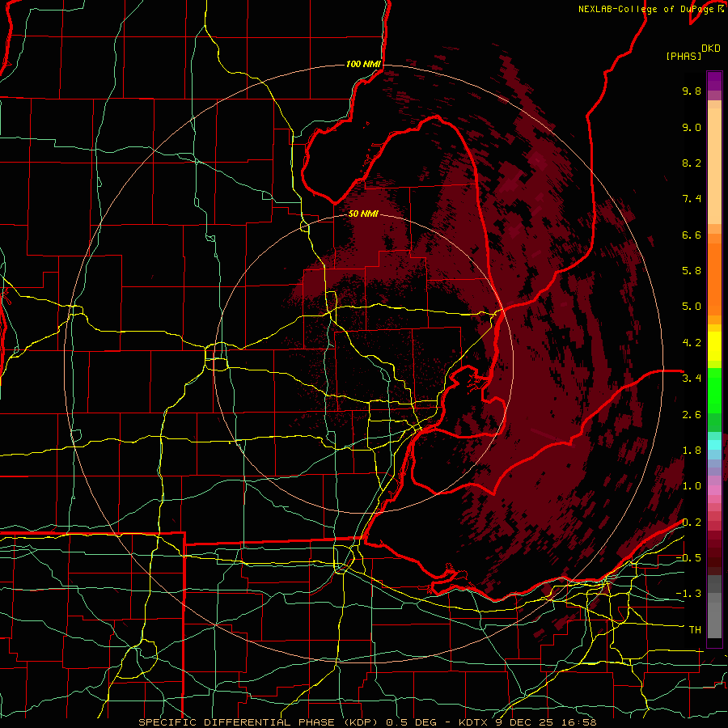Select the 1.8 legend value
Image resolution: width=728 pixels, height=728 pixels.
coord(692,451)
